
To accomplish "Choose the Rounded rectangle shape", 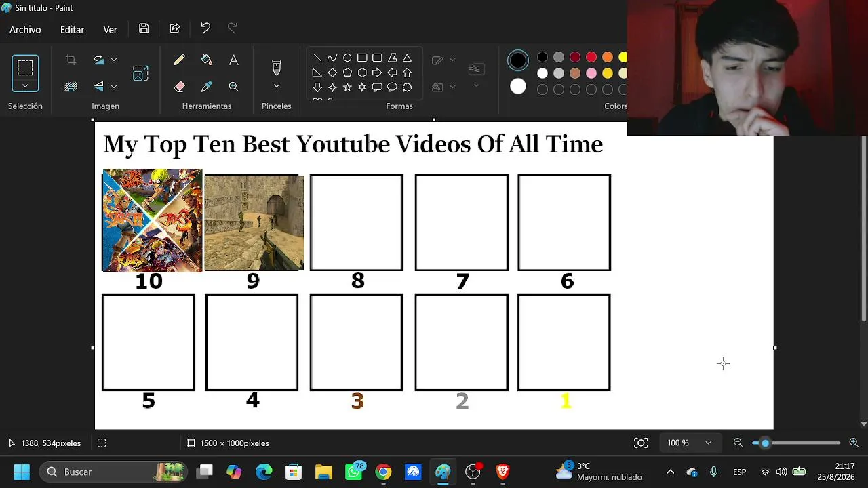I will [x=377, y=58].
